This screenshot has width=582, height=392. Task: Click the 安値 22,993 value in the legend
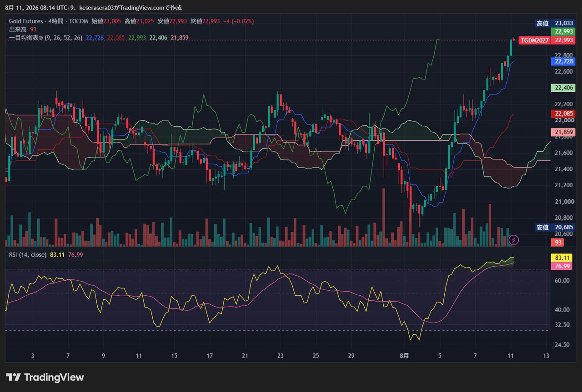click(x=172, y=21)
